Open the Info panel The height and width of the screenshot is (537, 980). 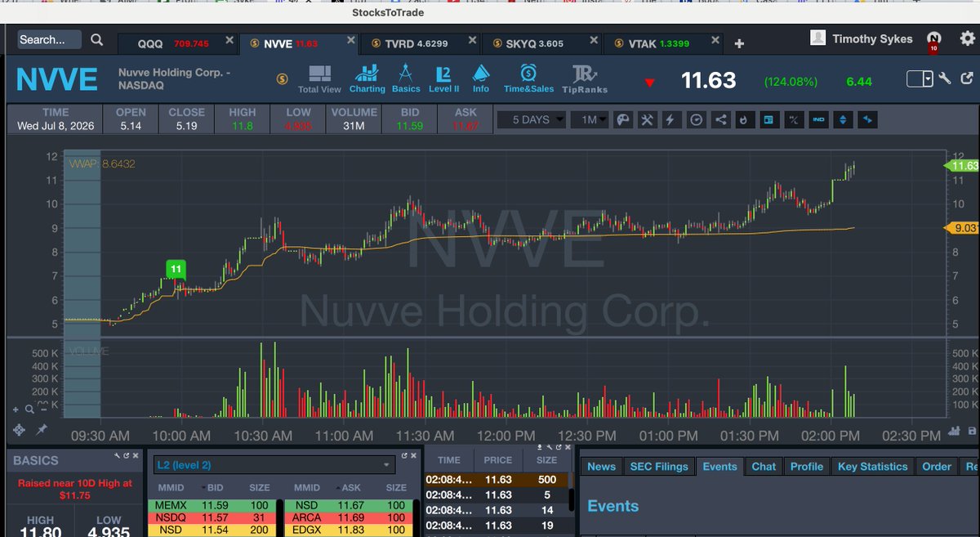click(x=481, y=79)
